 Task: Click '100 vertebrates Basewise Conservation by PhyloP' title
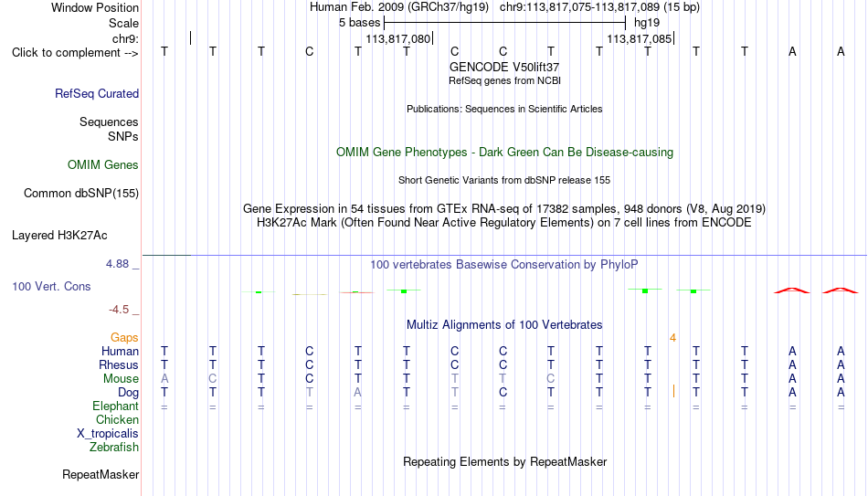[504, 265]
